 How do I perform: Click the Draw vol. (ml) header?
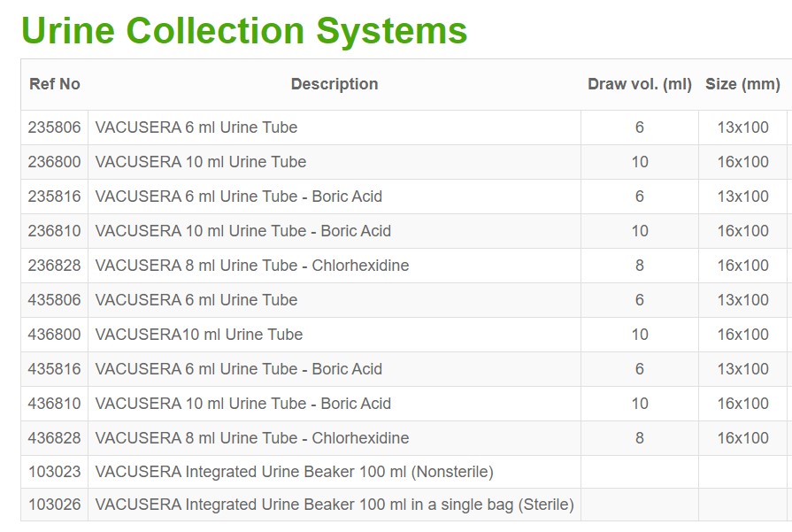(639, 84)
